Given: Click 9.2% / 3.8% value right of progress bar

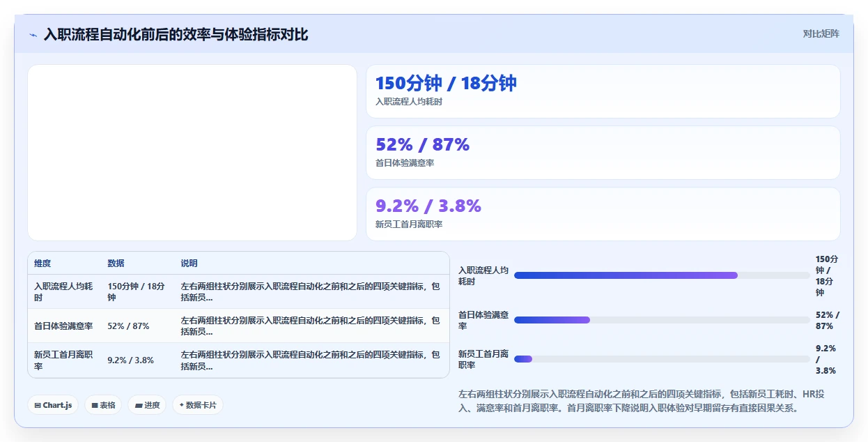Looking at the screenshot, I should coord(826,359).
